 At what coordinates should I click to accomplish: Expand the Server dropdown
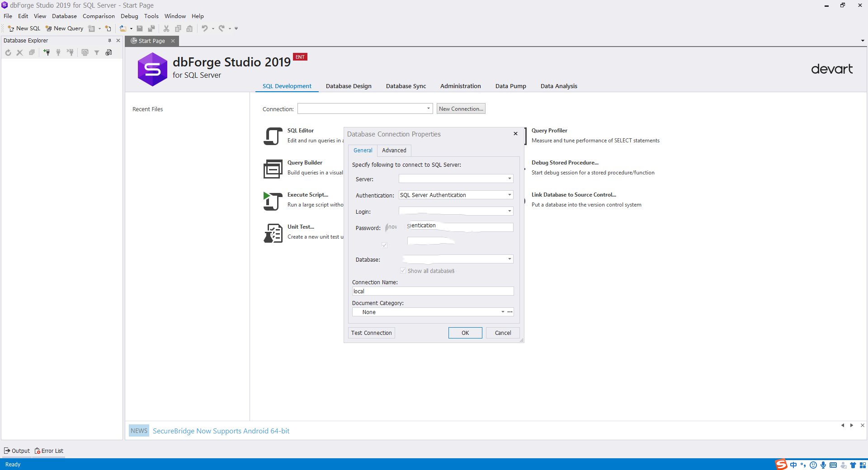tap(509, 179)
